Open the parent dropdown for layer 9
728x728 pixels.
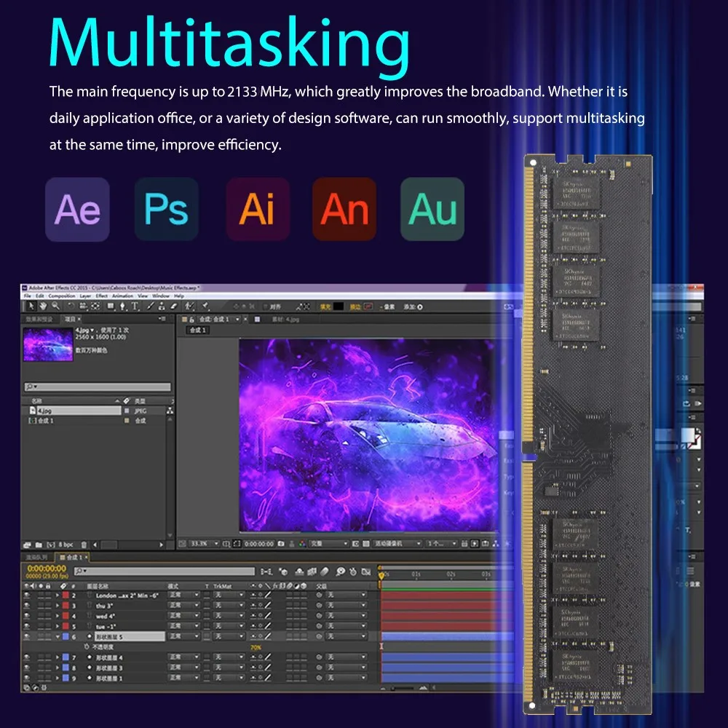point(347,678)
